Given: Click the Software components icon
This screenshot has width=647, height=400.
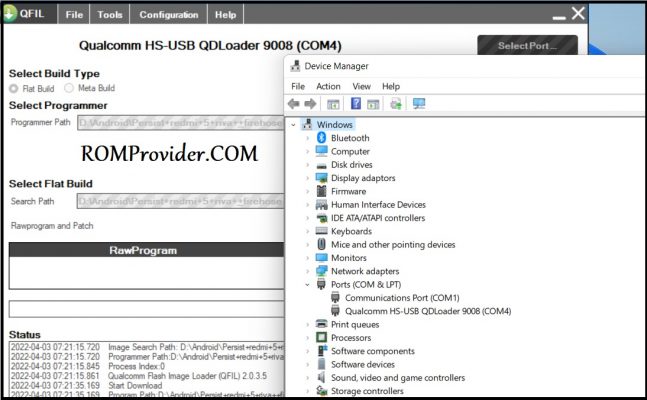Looking at the screenshot, I should click(x=321, y=351).
